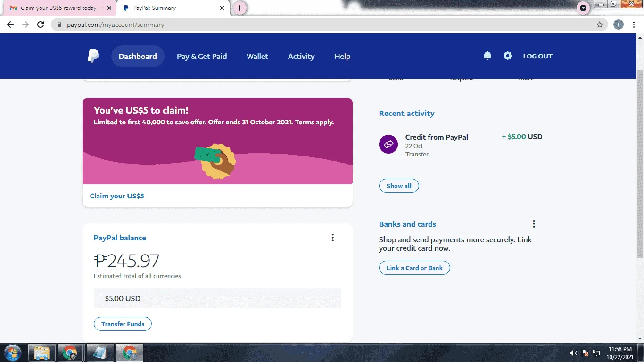Image resolution: width=644 pixels, height=362 pixels.
Task: Open the Help menu
Action: coord(342,56)
